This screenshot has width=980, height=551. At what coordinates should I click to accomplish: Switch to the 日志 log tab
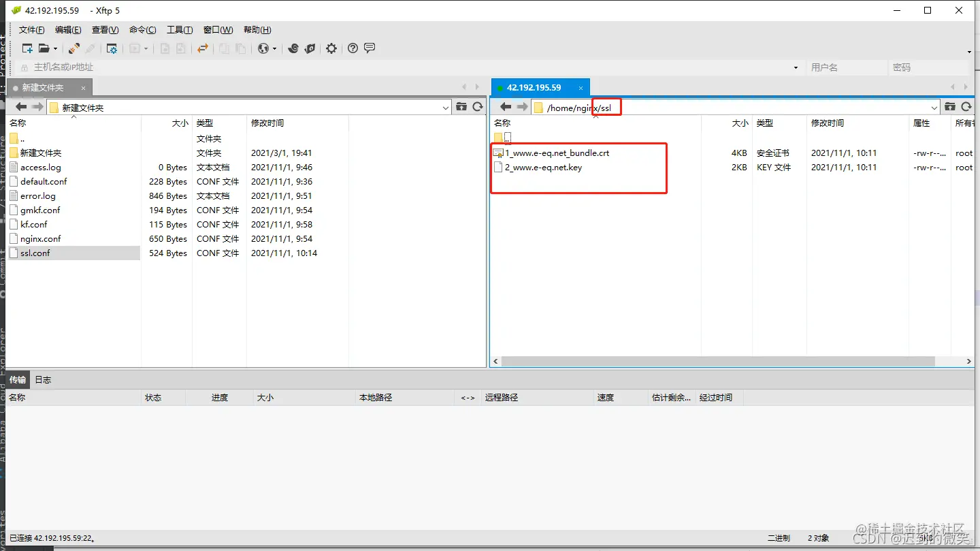pyautogui.click(x=43, y=379)
